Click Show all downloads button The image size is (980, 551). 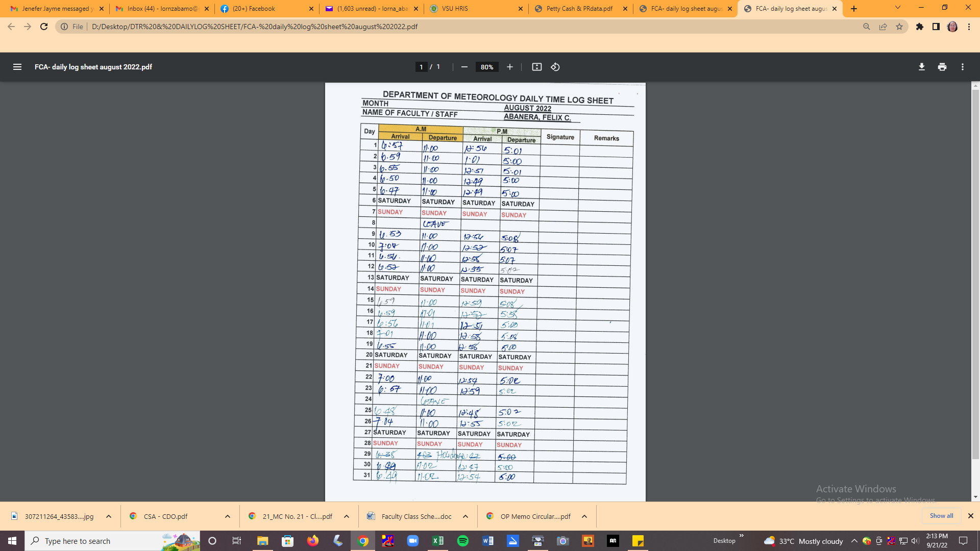(941, 516)
